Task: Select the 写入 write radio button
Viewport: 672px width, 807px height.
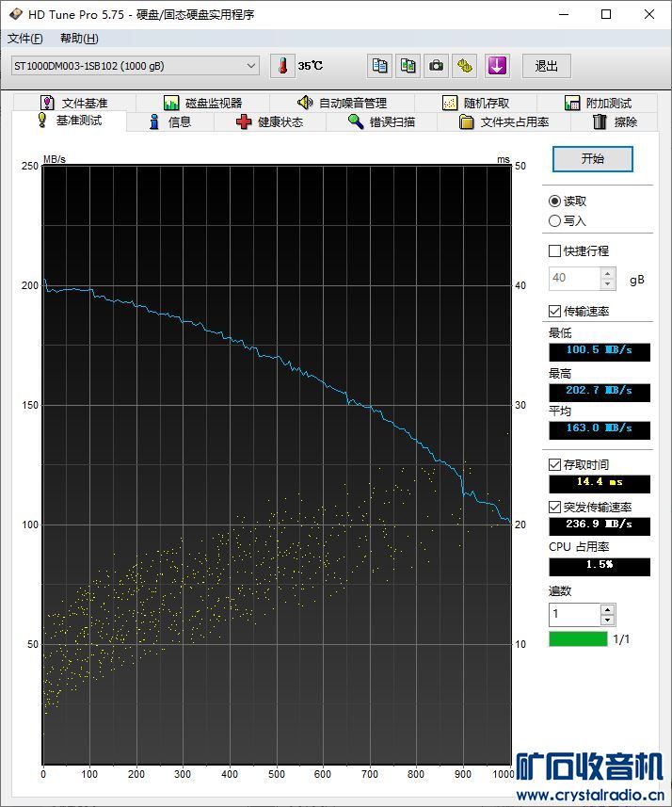Action: pos(555,220)
